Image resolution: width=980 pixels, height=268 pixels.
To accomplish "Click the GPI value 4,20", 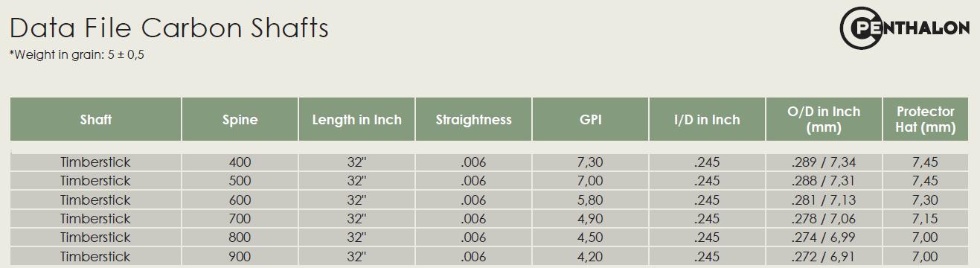I will pyautogui.click(x=590, y=256).
